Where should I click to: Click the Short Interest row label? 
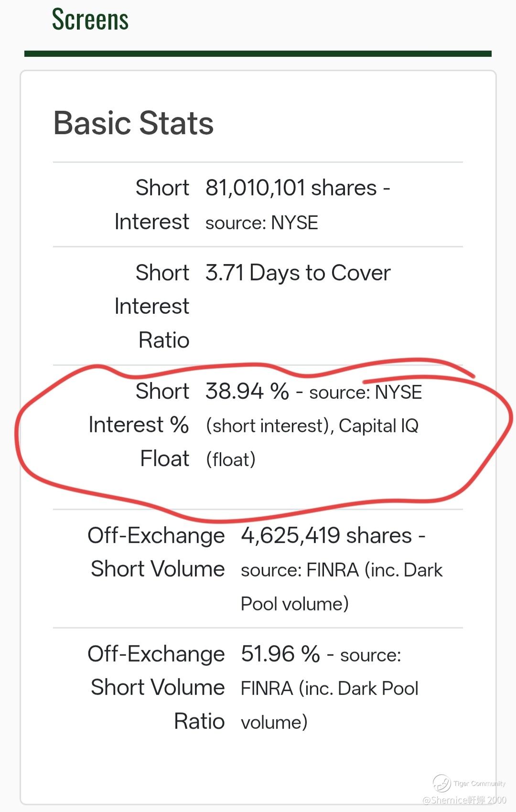(152, 204)
